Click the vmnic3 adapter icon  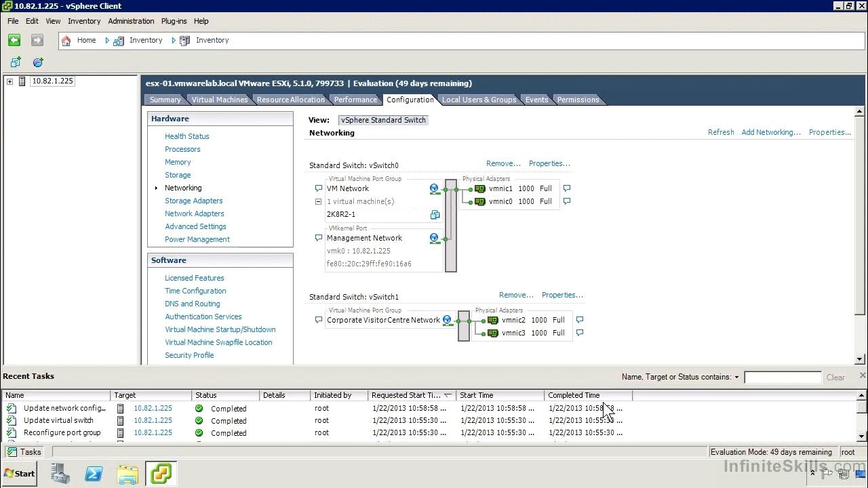493,333
